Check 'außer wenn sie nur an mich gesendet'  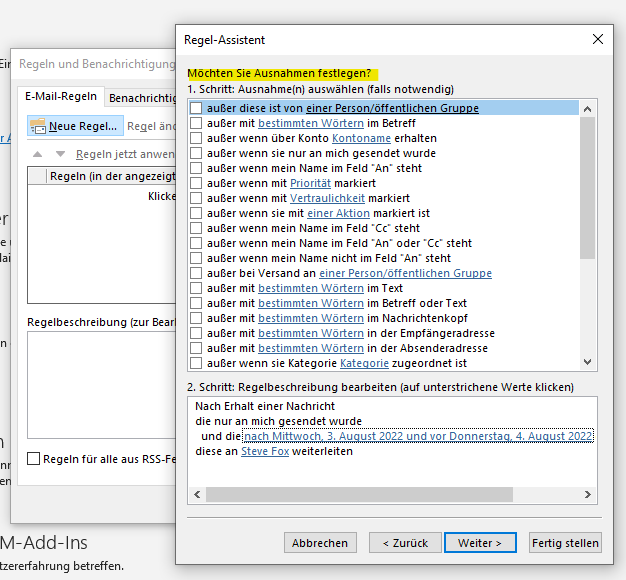[x=196, y=153]
